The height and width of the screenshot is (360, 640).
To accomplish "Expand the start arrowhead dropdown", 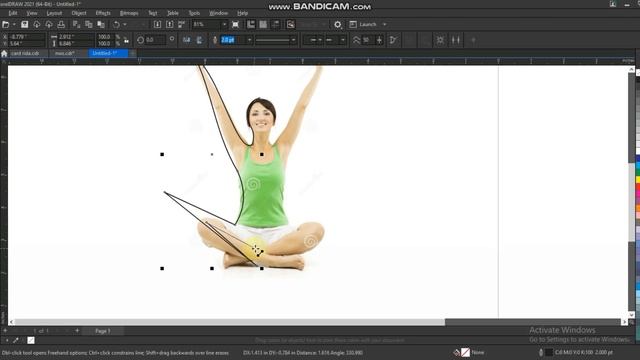I will click(x=320, y=40).
